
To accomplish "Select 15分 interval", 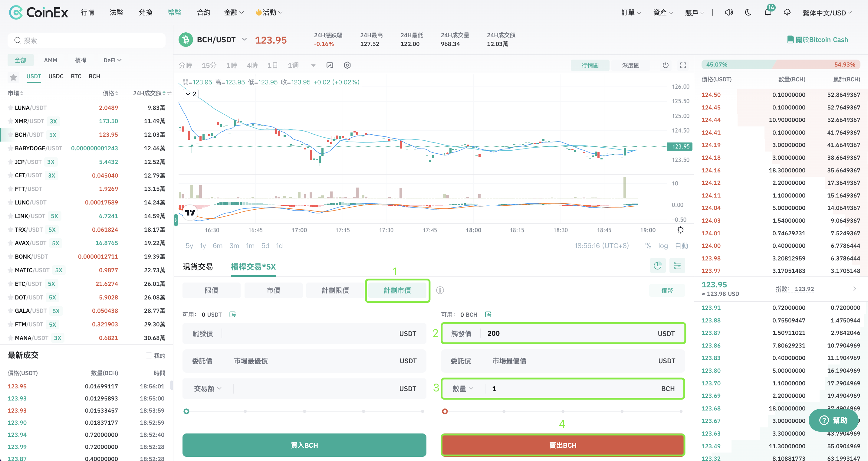I will click(209, 65).
